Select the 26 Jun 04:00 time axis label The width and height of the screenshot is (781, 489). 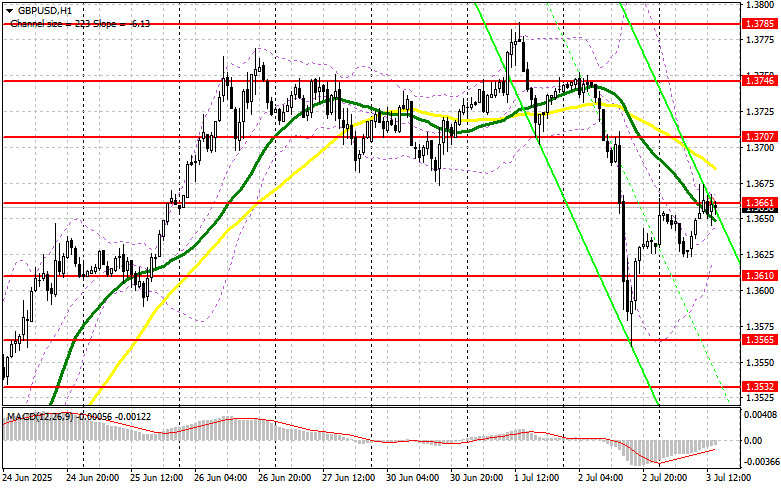point(221,478)
